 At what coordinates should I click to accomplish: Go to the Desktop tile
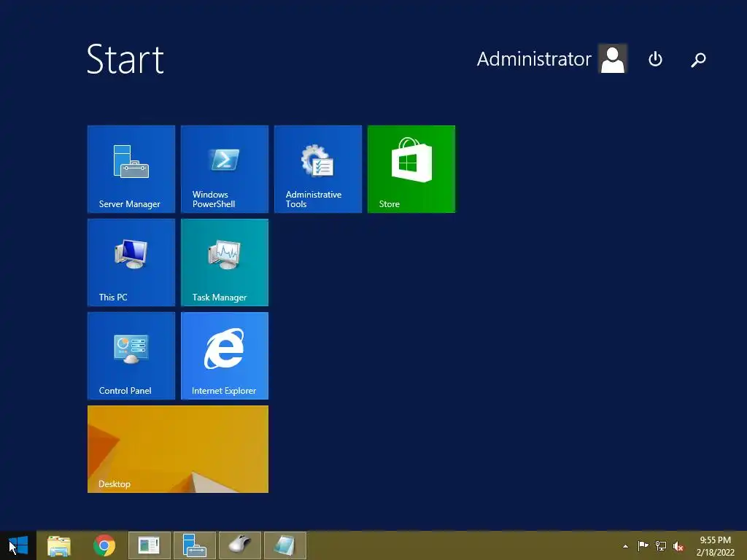coord(178,449)
